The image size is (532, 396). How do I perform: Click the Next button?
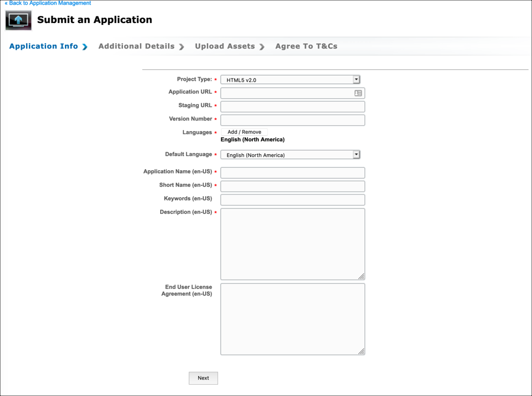[x=203, y=378]
